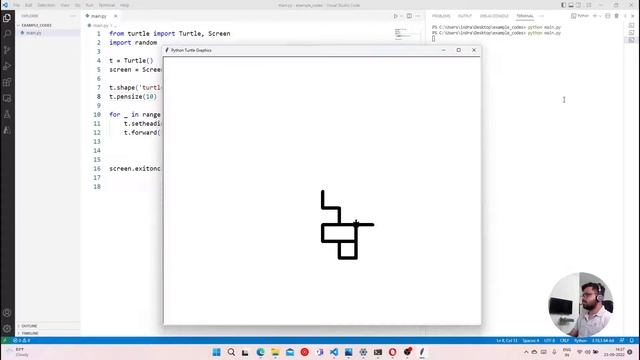Click remote window indicator in status bar
The image size is (640, 360).
(x=5, y=340)
